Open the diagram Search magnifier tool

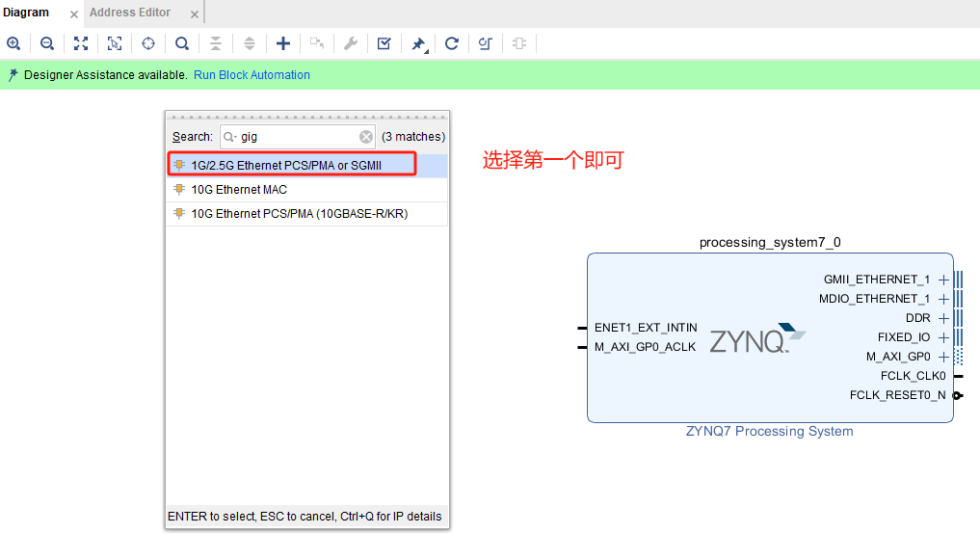click(x=182, y=43)
